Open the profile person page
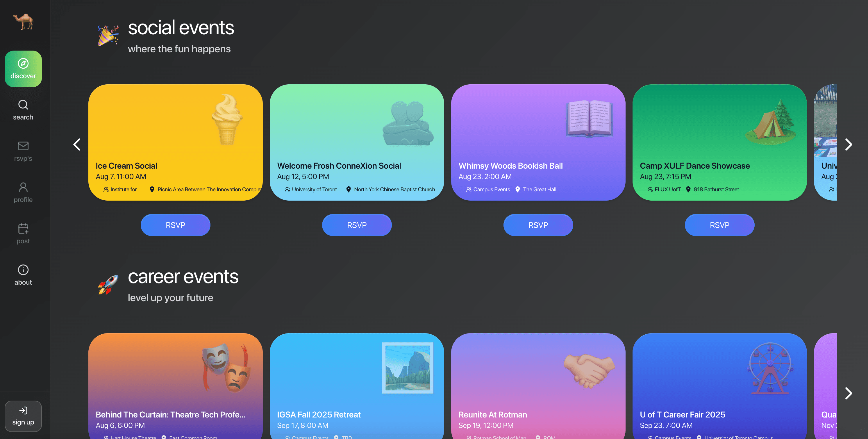Image resolution: width=868 pixels, height=439 pixels. click(23, 192)
